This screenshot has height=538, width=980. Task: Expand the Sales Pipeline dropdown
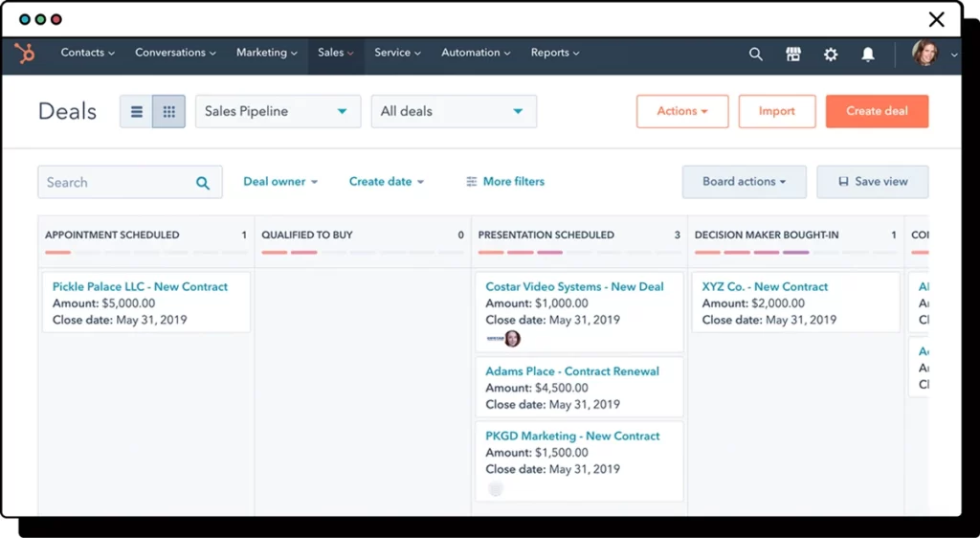(x=278, y=111)
